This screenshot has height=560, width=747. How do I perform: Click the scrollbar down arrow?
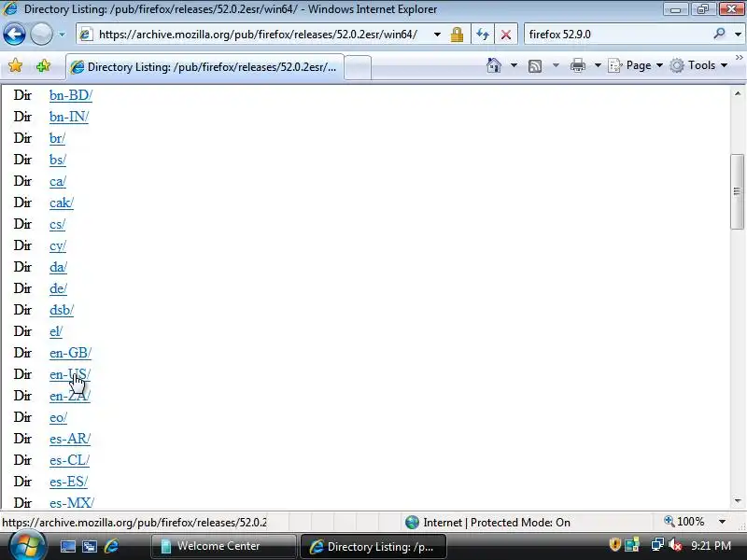[x=738, y=500]
